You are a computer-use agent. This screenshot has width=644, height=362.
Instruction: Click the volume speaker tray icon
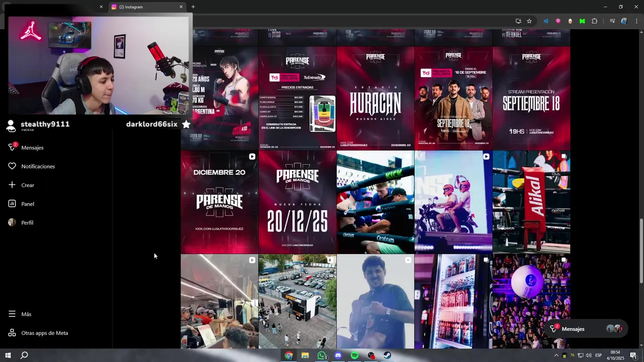pyautogui.click(x=588, y=355)
